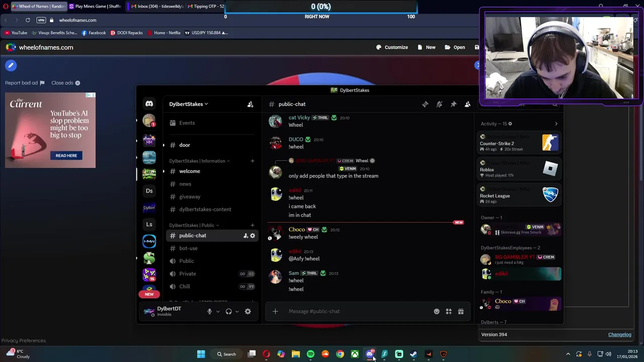Open Discord user settings gear
The width and height of the screenshot is (644, 362).
click(248, 311)
